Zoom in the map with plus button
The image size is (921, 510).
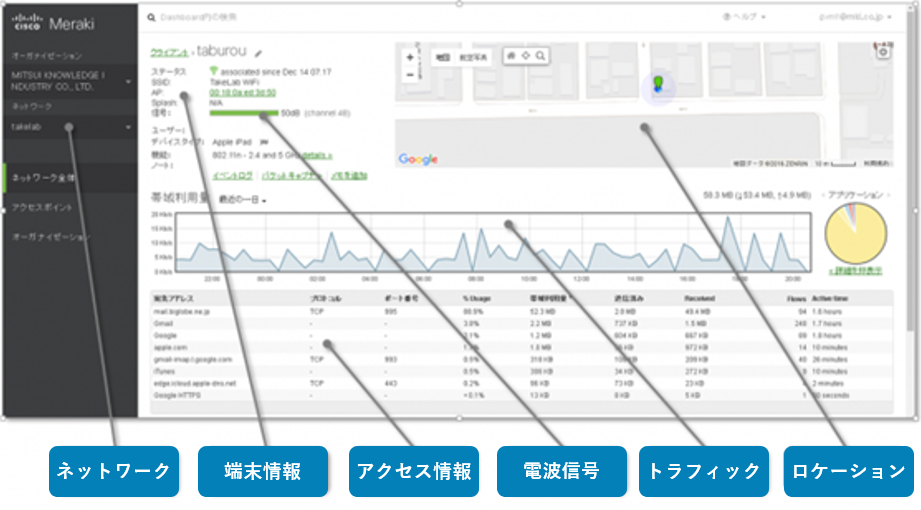point(410,58)
